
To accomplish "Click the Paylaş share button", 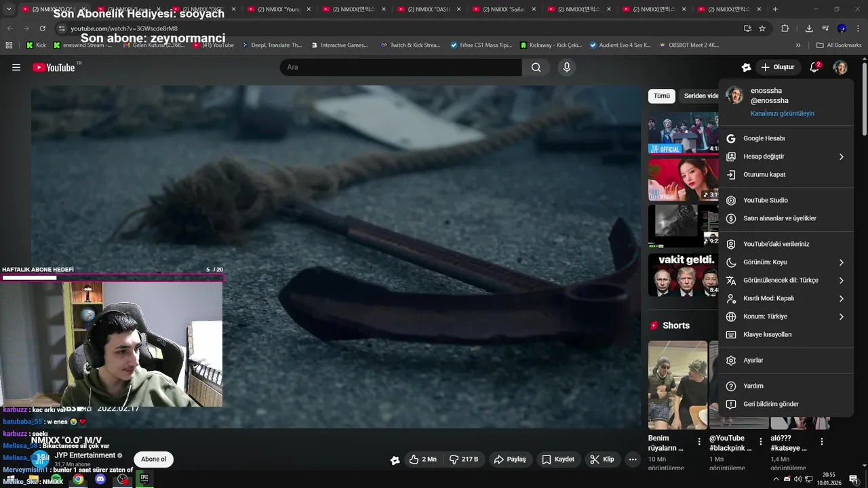I will pos(510,460).
